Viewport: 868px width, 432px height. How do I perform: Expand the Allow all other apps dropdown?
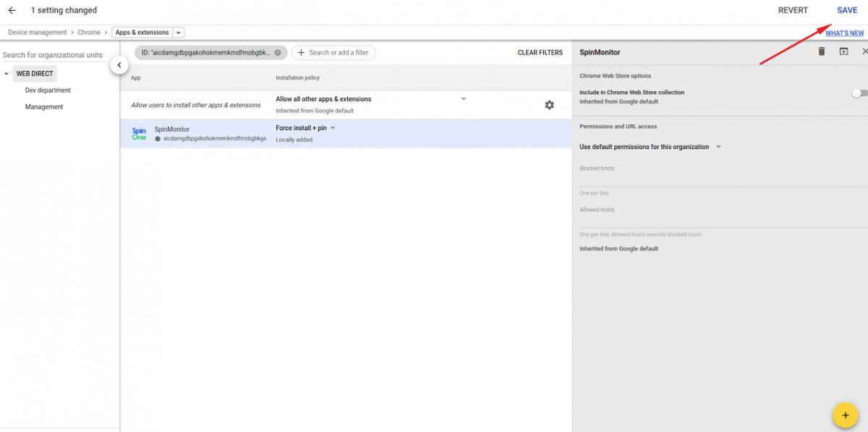point(464,99)
